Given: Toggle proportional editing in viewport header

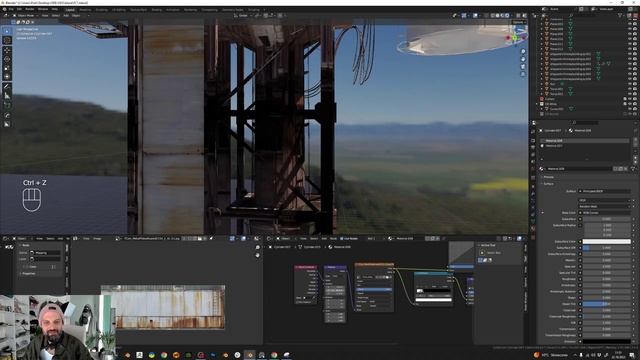Looking at the screenshot, I should (281, 16).
